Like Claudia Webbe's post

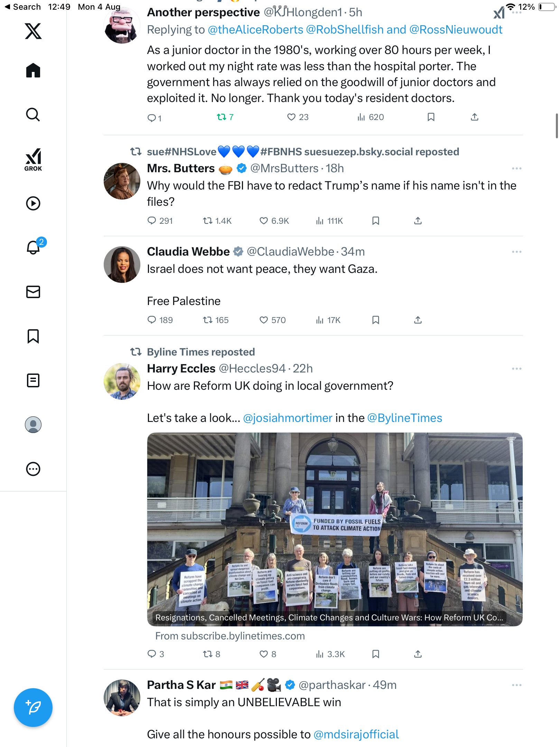(264, 320)
